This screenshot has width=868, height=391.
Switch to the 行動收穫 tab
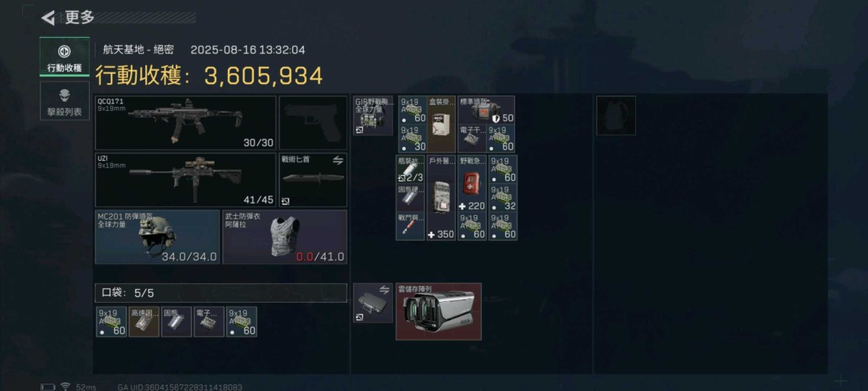[x=64, y=57]
